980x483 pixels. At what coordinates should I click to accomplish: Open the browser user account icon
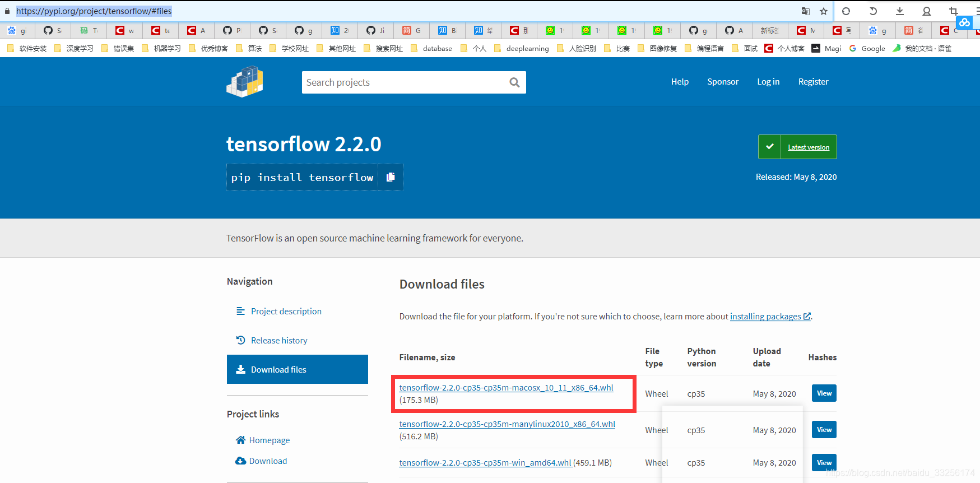pos(927,11)
